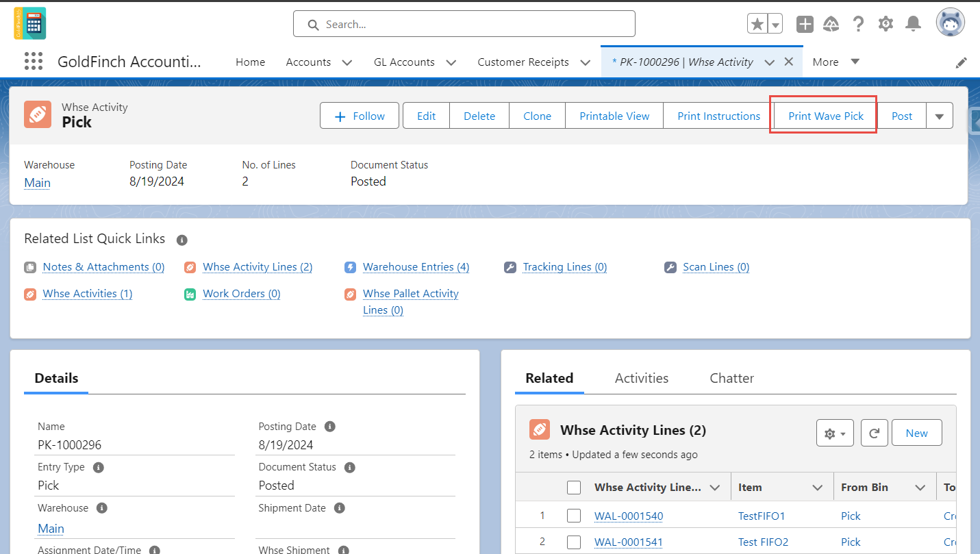The height and width of the screenshot is (554, 980).
Task: Click the Warehouse field info icon
Action: (x=101, y=508)
